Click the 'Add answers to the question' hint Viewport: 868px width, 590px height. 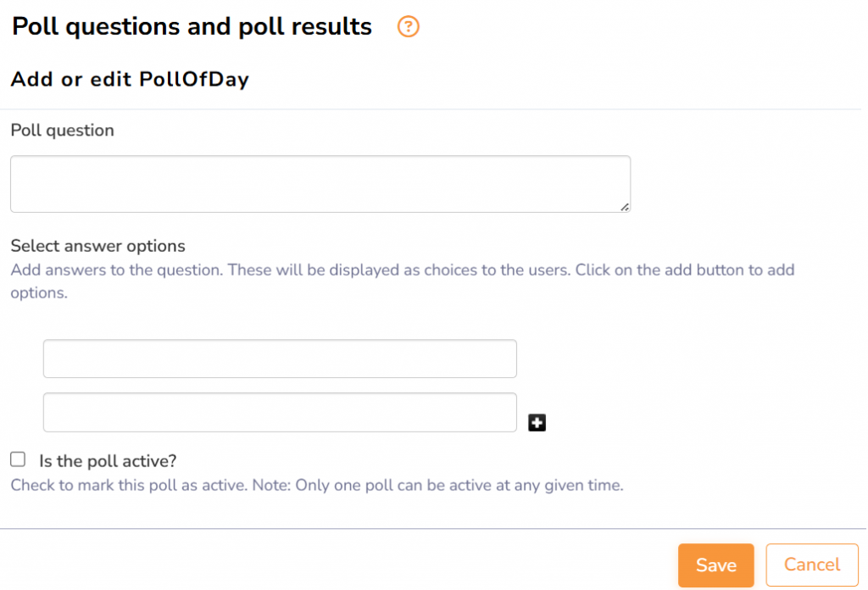403,270
